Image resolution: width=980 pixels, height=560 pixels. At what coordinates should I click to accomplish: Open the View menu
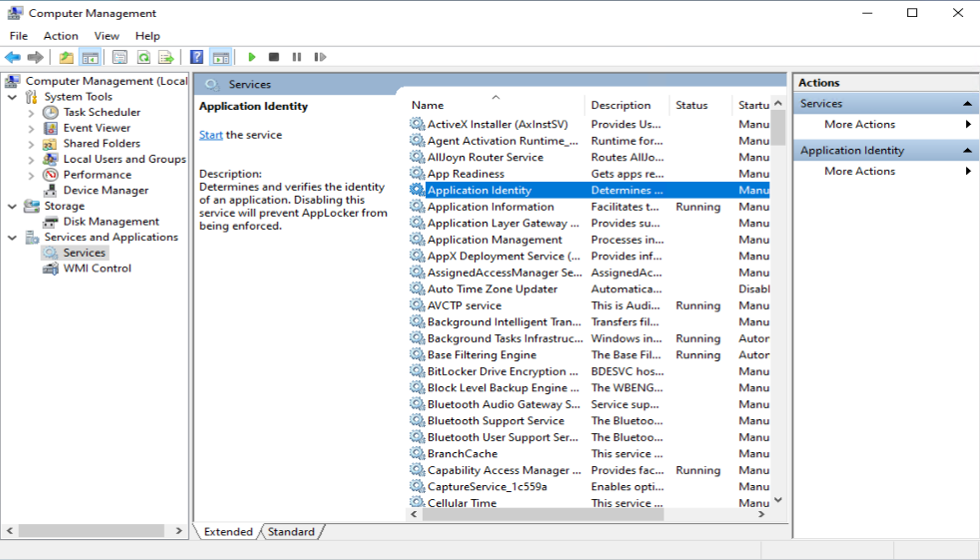106,36
